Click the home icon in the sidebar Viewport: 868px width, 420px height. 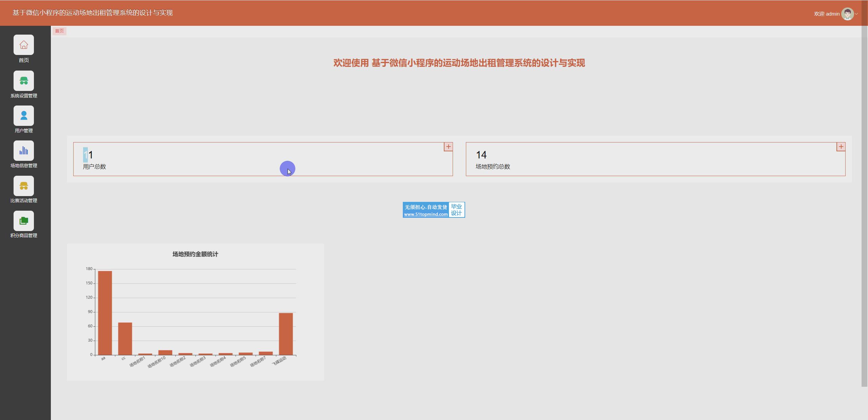tap(24, 45)
